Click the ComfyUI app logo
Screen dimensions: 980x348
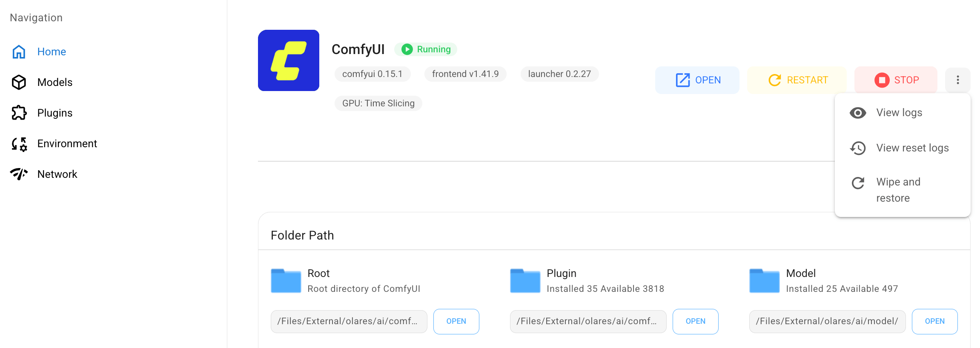pos(288,60)
